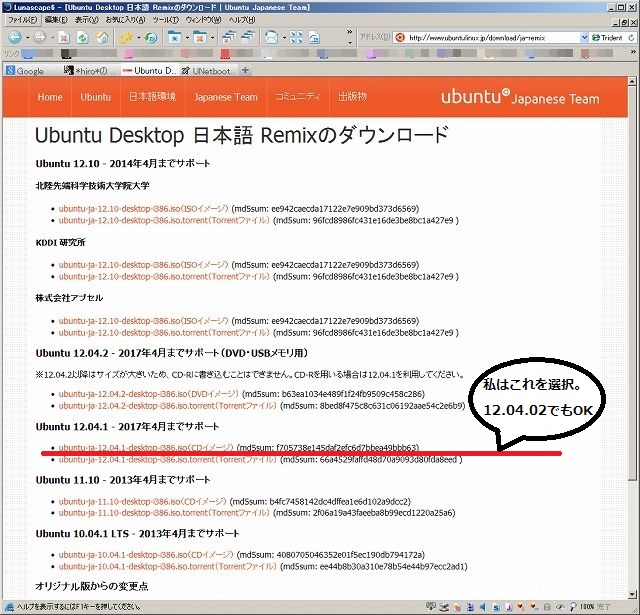Viewport: 640px width, 615px height.
Task: Open the ツール(T) menu
Action: point(165,20)
